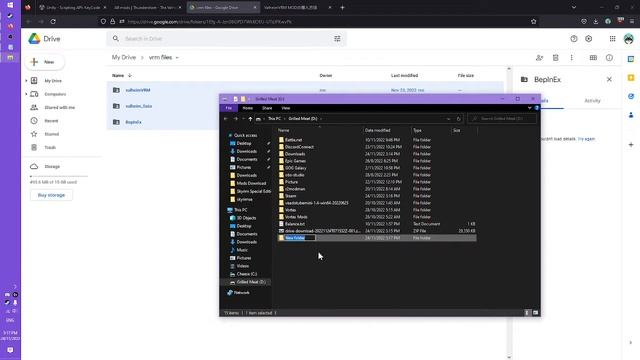This screenshot has height=360, width=640.
Task: Click Explorer back navigation arrow
Action: click(226, 119)
